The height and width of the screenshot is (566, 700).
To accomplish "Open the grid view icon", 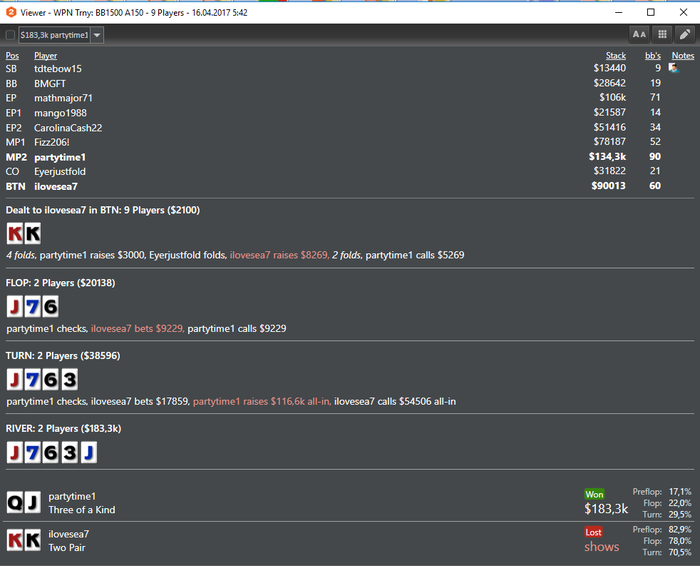I will point(662,34).
